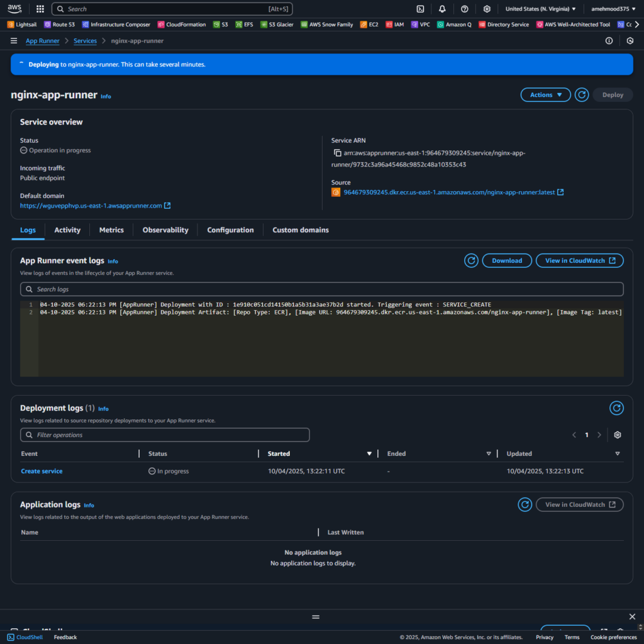This screenshot has width=644, height=644.
Task: Open the Custom domains tab
Action: [x=301, y=230]
